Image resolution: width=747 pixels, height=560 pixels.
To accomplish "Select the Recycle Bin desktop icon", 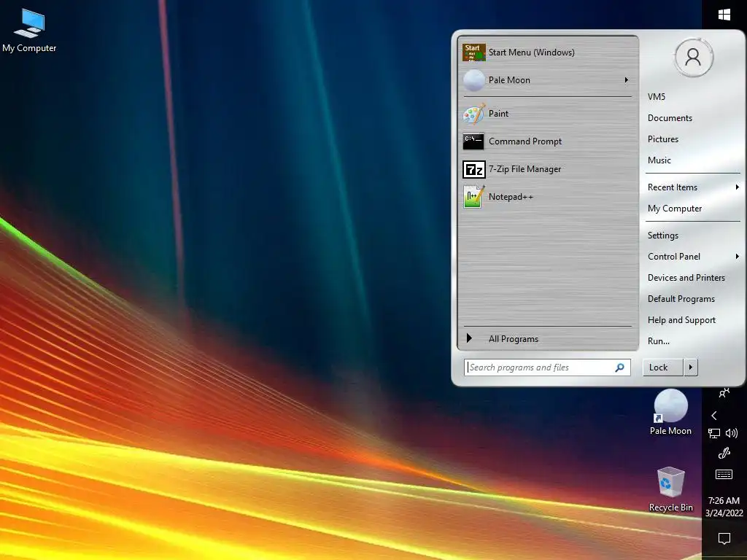I will pos(671,489).
